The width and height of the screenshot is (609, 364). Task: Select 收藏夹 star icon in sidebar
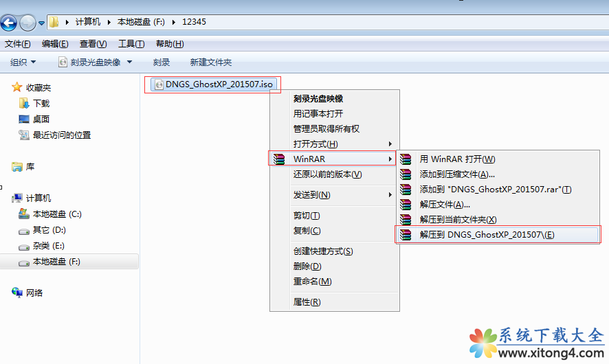click(x=16, y=87)
